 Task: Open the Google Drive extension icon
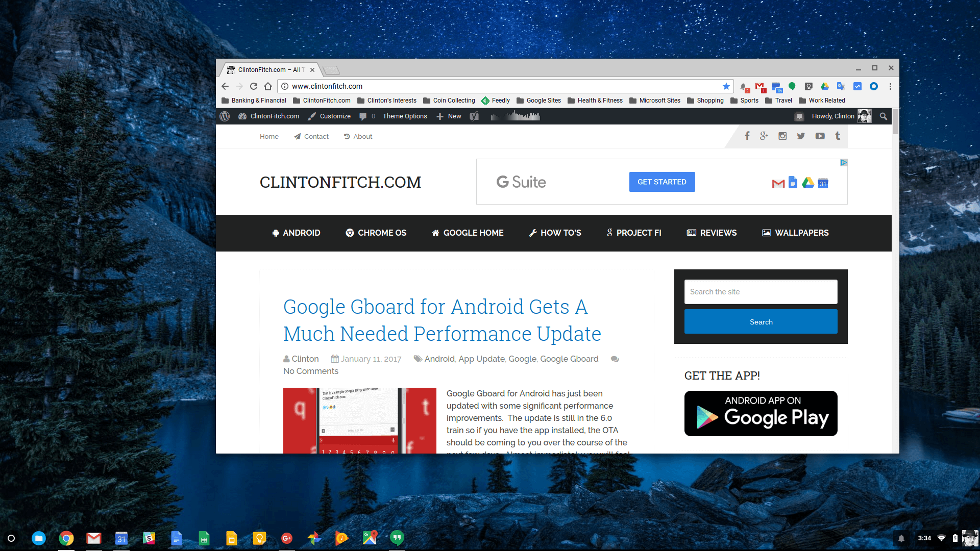(x=825, y=86)
